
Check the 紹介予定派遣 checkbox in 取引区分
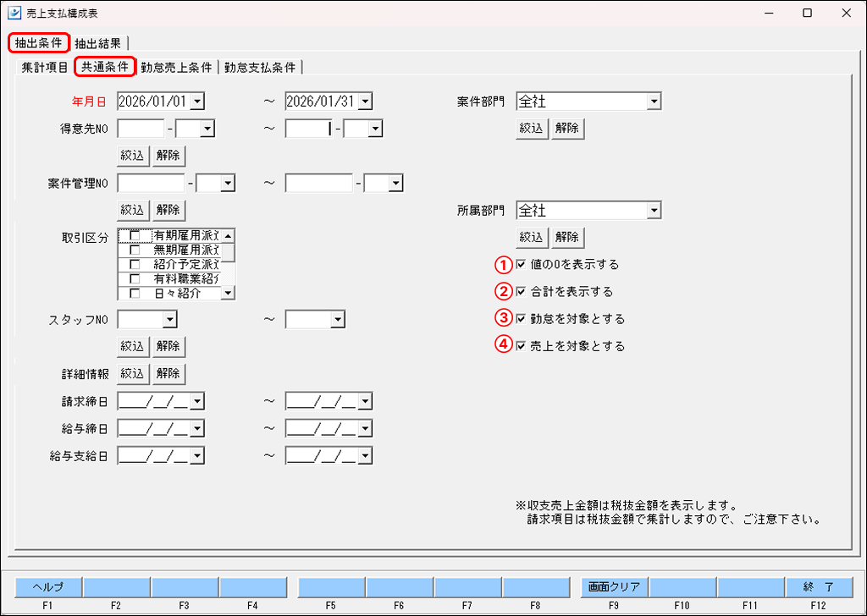click(135, 263)
